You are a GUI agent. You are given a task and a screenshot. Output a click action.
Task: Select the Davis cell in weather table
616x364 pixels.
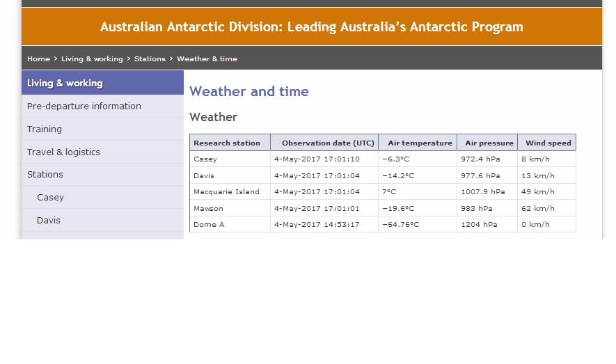point(230,175)
